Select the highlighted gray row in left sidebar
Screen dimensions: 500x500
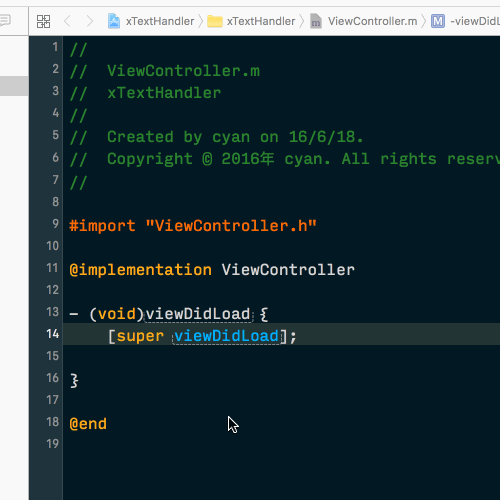click(14, 86)
